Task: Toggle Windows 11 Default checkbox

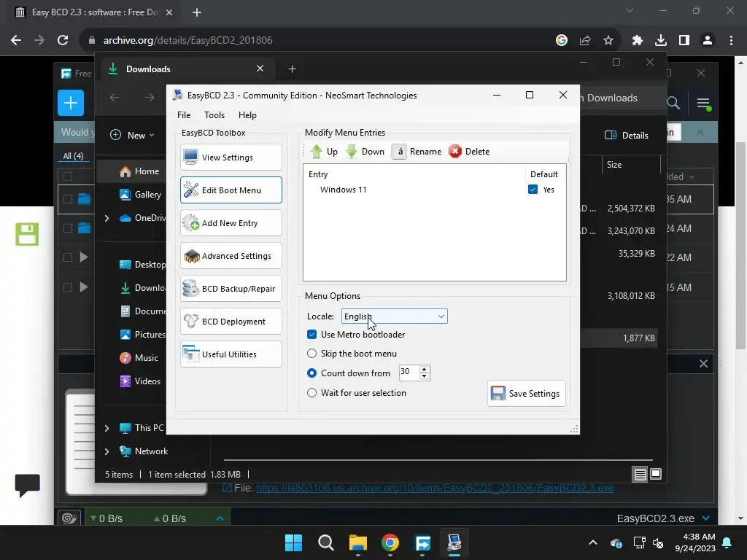Action: (533, 190)
